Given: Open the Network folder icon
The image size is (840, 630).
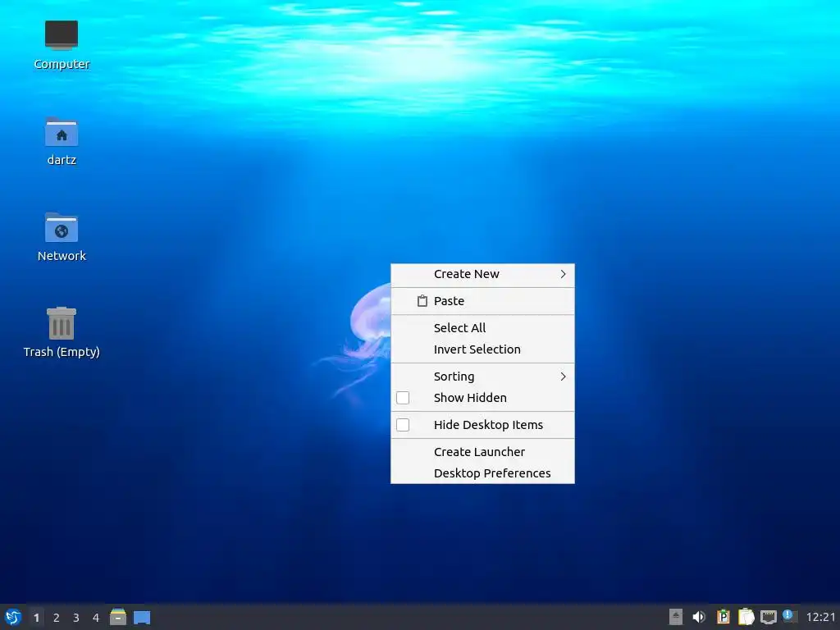Looking at the screenshot, I should 61,227.
